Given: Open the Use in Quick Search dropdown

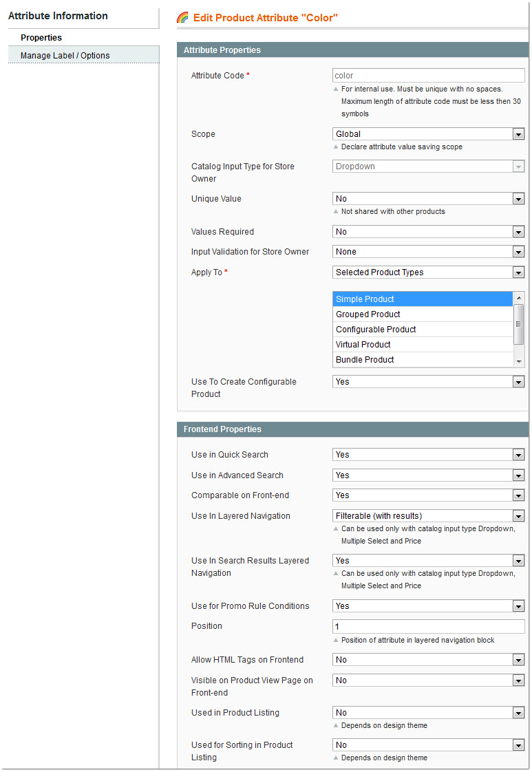Looking at the screenshot, I should [x=428, y=454].
